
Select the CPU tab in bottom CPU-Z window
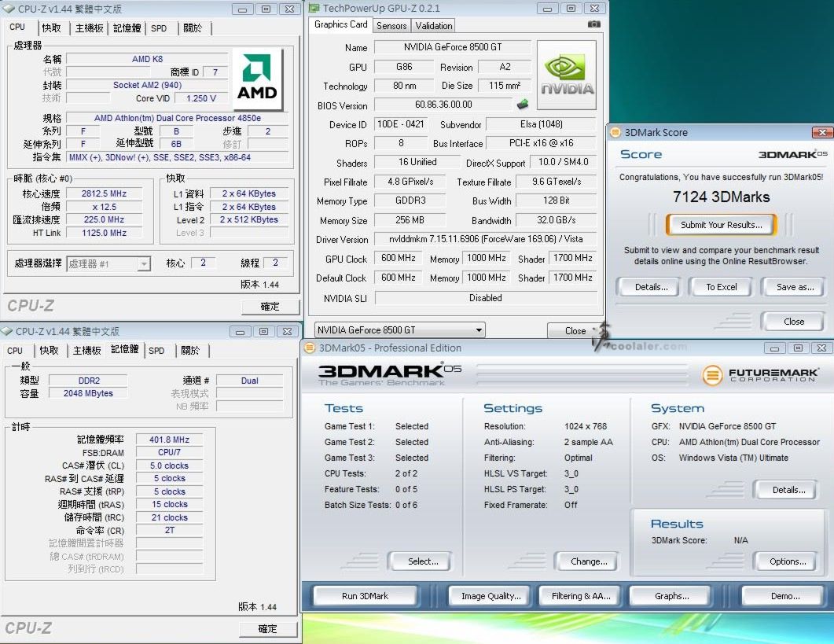click(15, 351)
